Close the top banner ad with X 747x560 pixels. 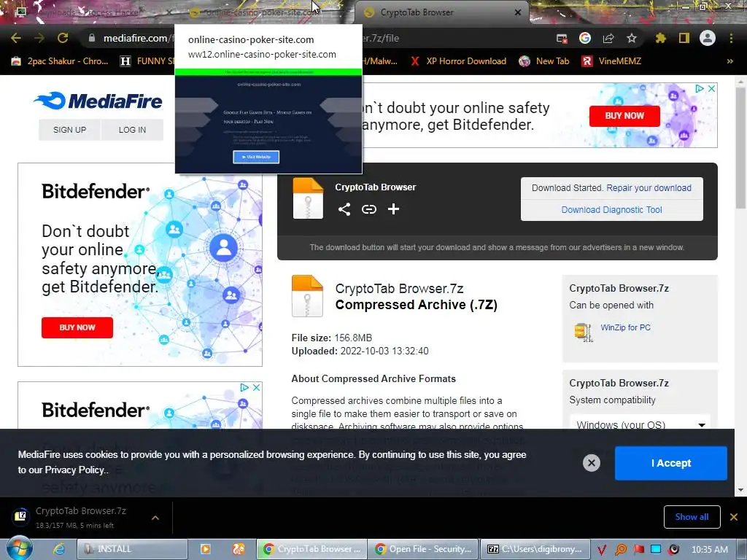(711, 88)
